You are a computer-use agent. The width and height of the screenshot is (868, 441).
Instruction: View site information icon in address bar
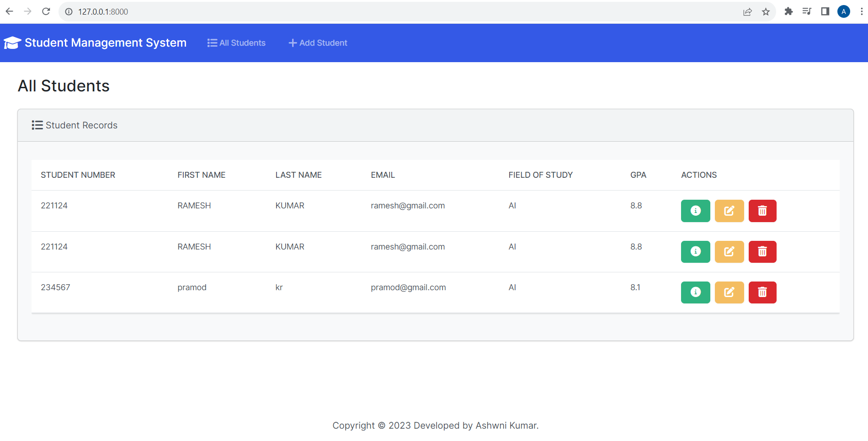[69, 12]
